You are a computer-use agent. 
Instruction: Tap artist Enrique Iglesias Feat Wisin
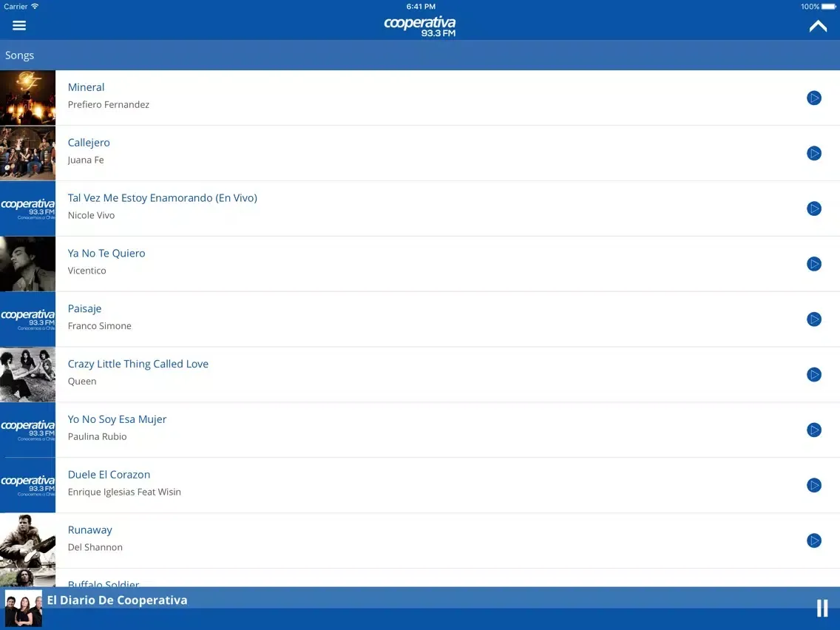coord(124,492)
